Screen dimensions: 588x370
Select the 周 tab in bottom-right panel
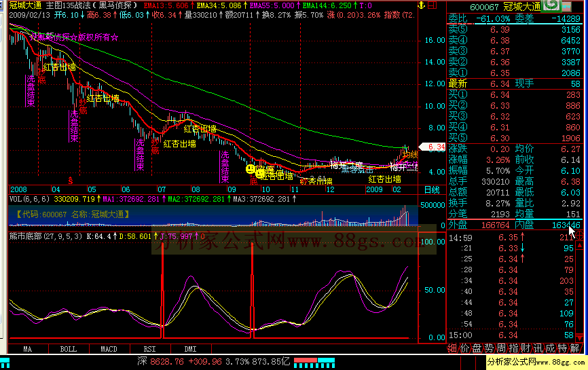tap(501, 348)
